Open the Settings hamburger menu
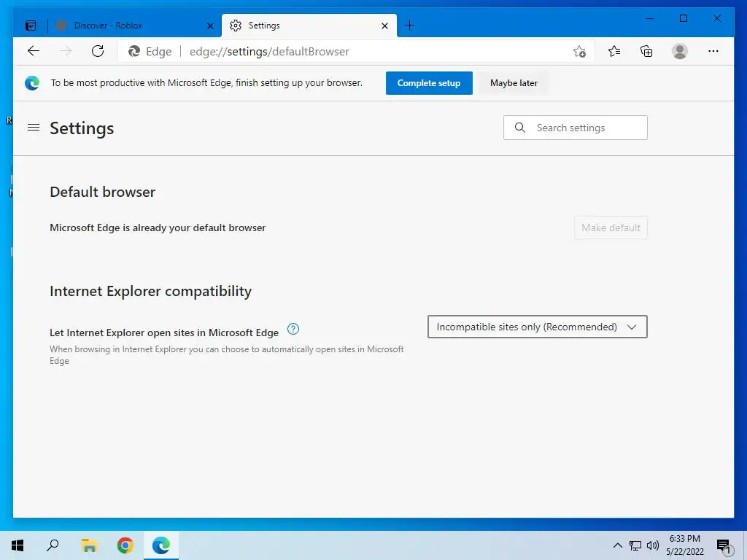This screenshot has height=560, width=747. (x=34, y=128)
